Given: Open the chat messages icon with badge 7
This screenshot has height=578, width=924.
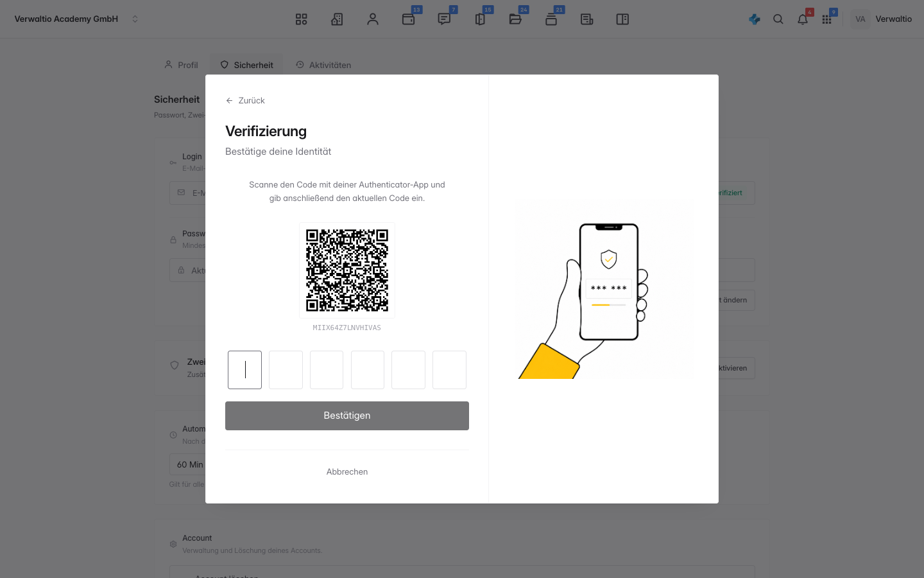Looking at the screenshot, I should pyautogui.click(x=444, y=19).
